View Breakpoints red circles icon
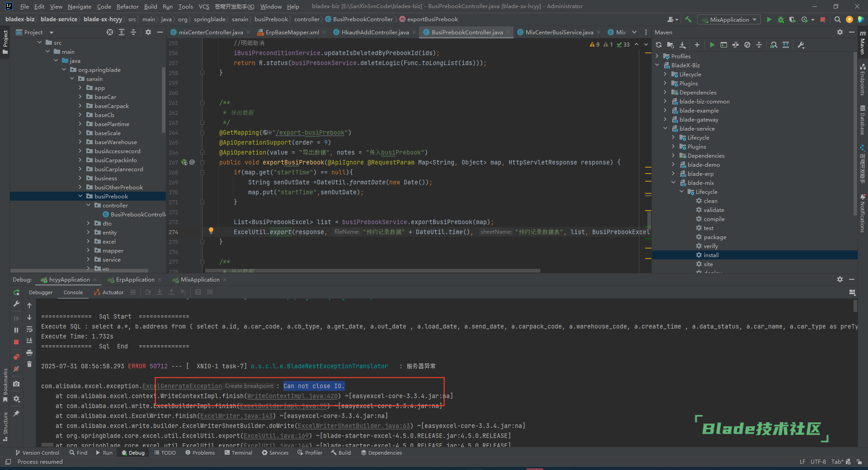Viewport: 868px width, 470px height. (x=16, y=357)
